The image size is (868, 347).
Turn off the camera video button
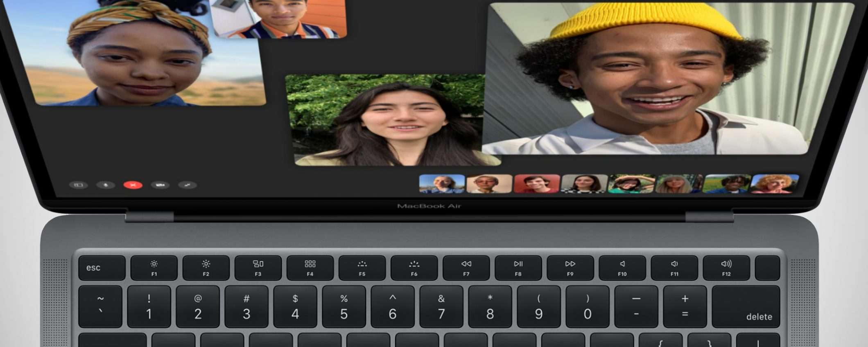click(x=160, y=185)
